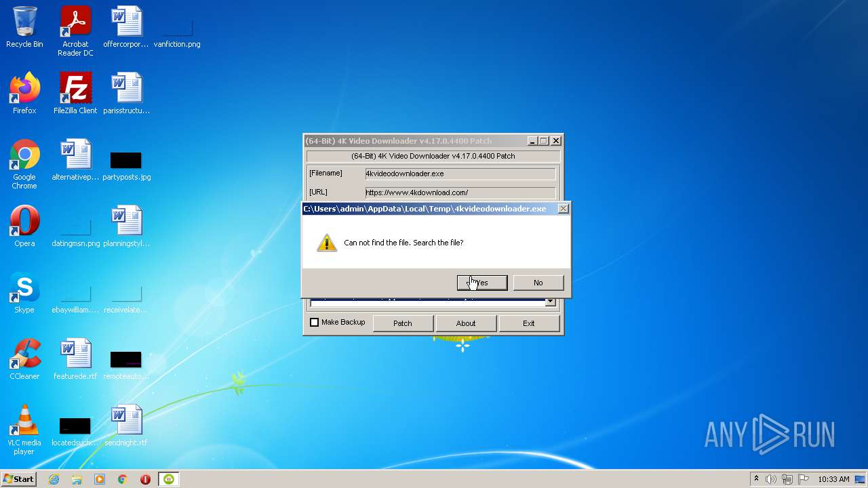Maximize the 4K Video Downloader Patch window
This screenshot has width=868, height=488.
[x=543, y=141]
